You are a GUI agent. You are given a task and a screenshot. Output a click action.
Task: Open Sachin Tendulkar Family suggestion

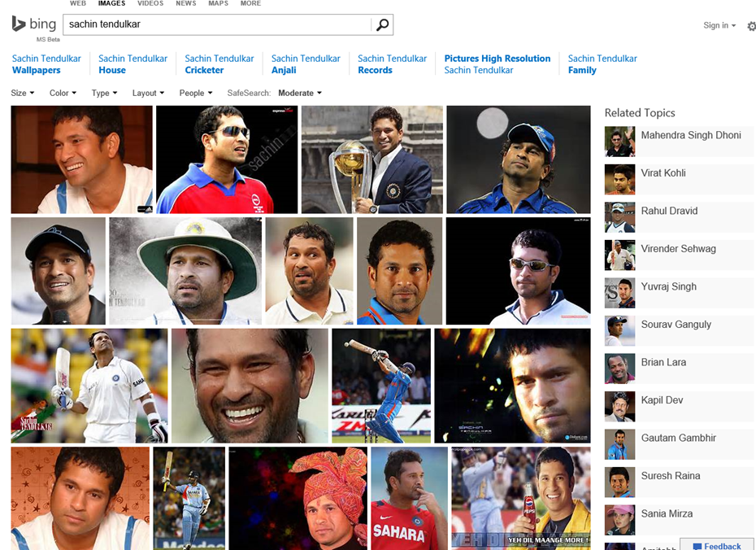[602, 64]
